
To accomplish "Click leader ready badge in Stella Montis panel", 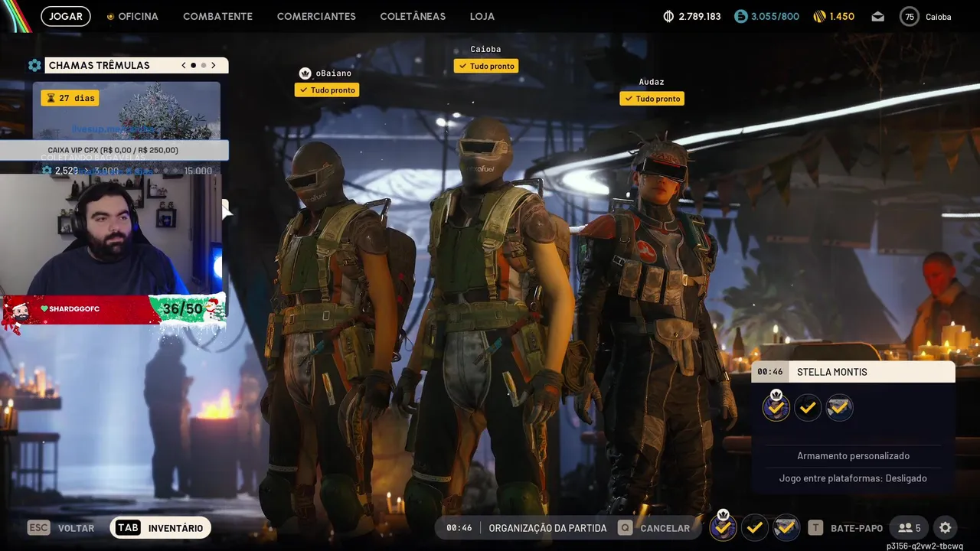I will (x=776, y=407).
